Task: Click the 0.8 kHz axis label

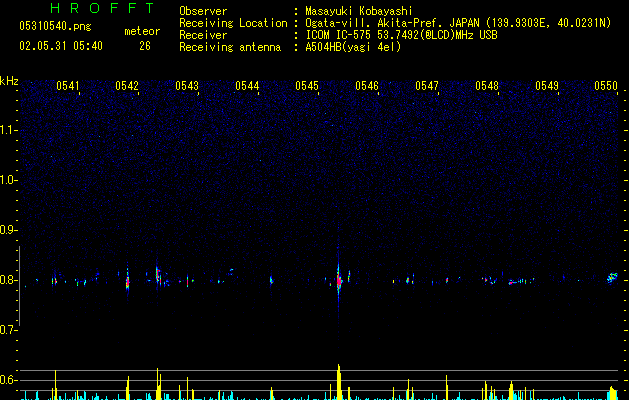Action: point(8,280)
